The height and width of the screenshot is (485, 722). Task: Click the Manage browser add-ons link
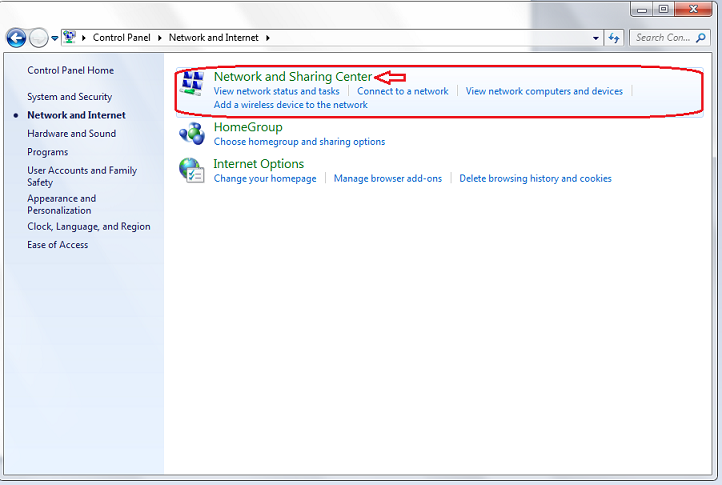click(x=387, y=179)
